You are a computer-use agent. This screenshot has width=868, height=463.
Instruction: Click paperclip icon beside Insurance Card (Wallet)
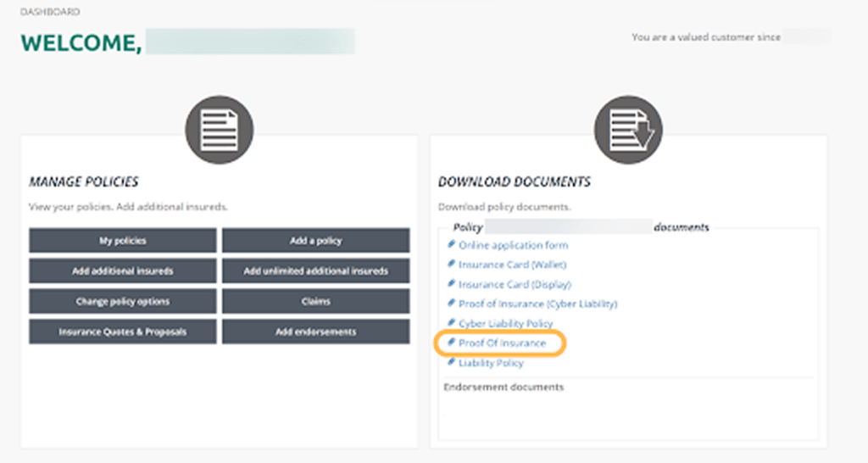pos(452,264)
